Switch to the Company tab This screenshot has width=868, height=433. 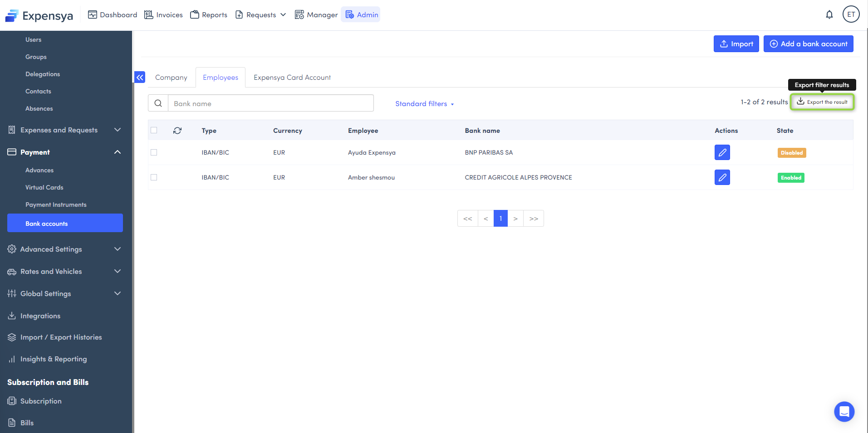click(x=171, y=78)
